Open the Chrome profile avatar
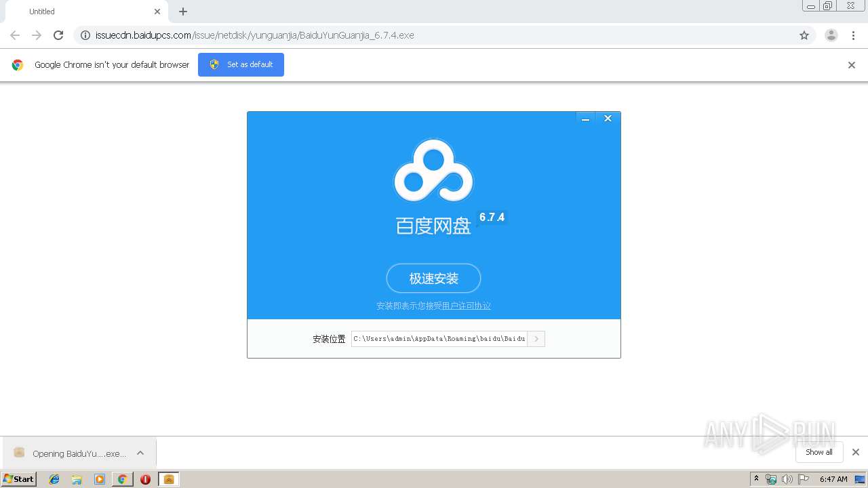The width and height of the screenshot is (868, 488). point(831,35)
